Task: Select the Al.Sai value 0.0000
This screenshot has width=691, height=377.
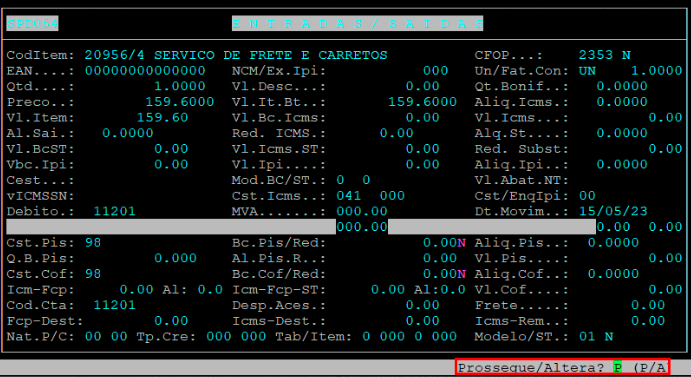Action: point(128,133)
